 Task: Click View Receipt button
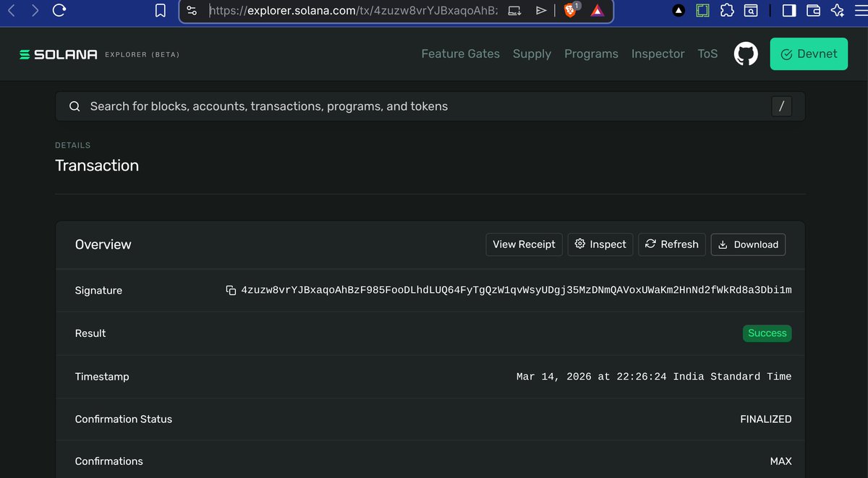(524, 244)
